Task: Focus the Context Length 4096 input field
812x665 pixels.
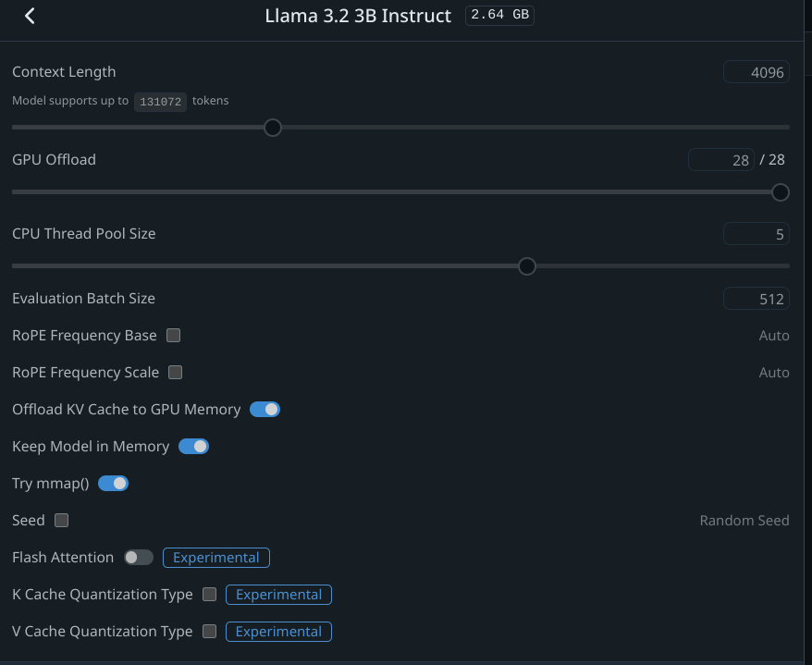Action: (757, 72)
